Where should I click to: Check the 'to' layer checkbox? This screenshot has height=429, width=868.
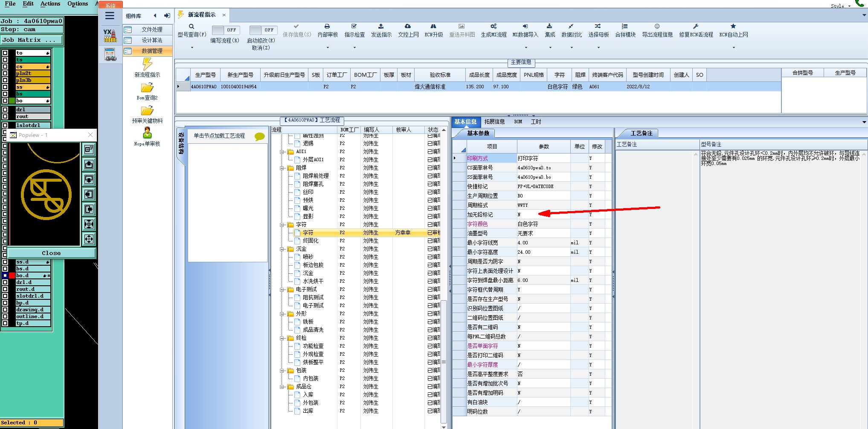5,53
